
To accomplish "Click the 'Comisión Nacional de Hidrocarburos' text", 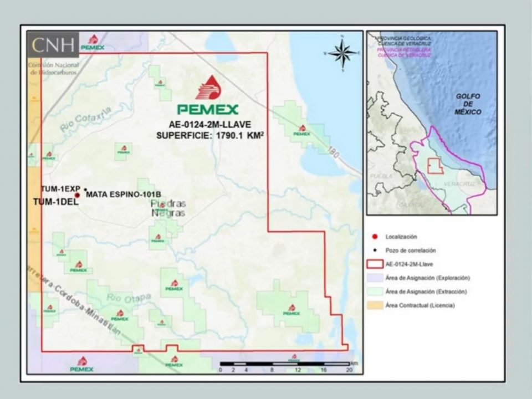I will [54, 69].
